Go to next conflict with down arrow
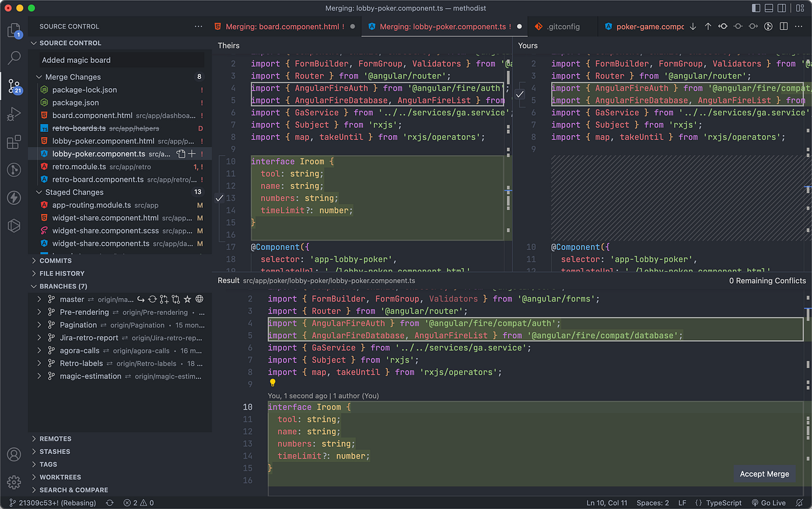The image size is (812, 509). tap(693, 27)
